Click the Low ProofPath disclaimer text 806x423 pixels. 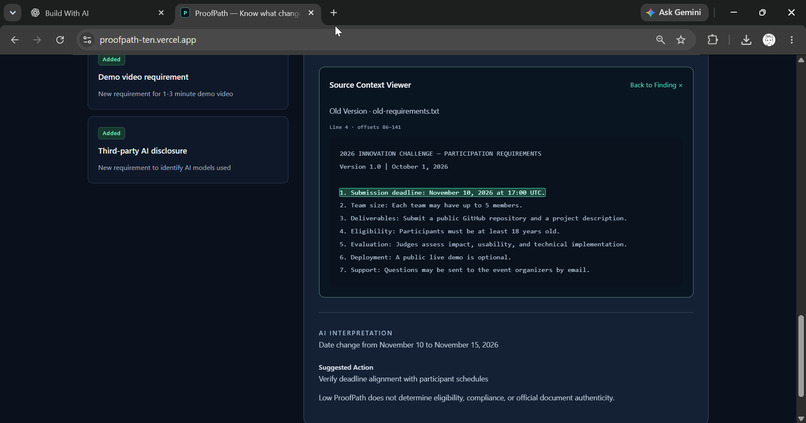466,398
